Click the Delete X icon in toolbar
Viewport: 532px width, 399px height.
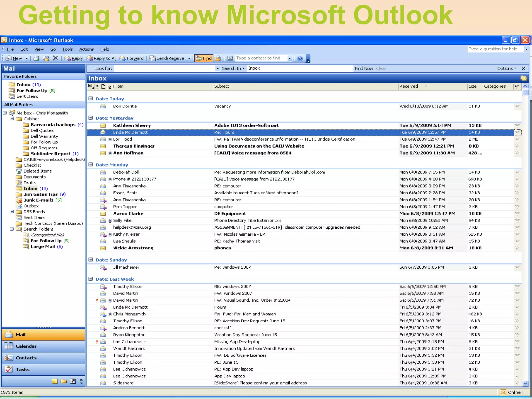click(55, 58)
